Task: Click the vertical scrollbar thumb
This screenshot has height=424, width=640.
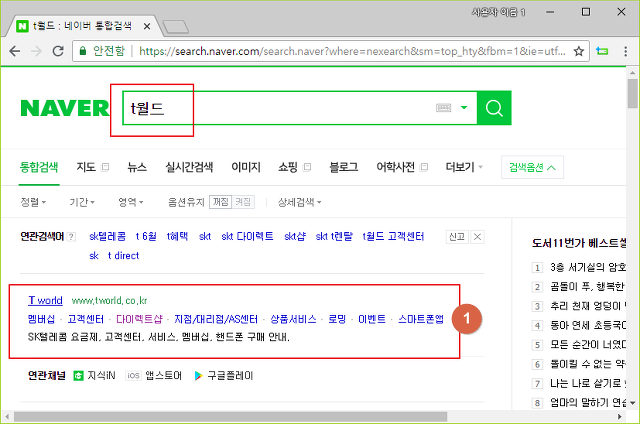Action: point(633,93)
